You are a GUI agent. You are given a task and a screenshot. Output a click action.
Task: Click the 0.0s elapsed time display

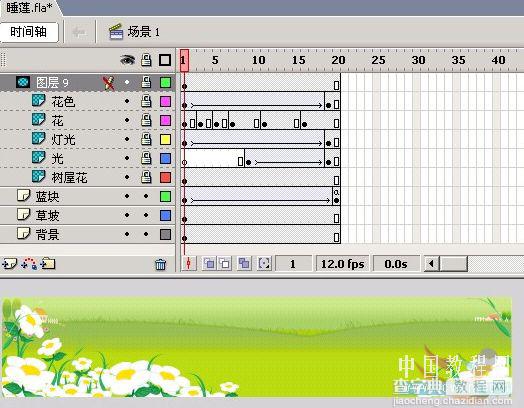(x=396, y=264)
